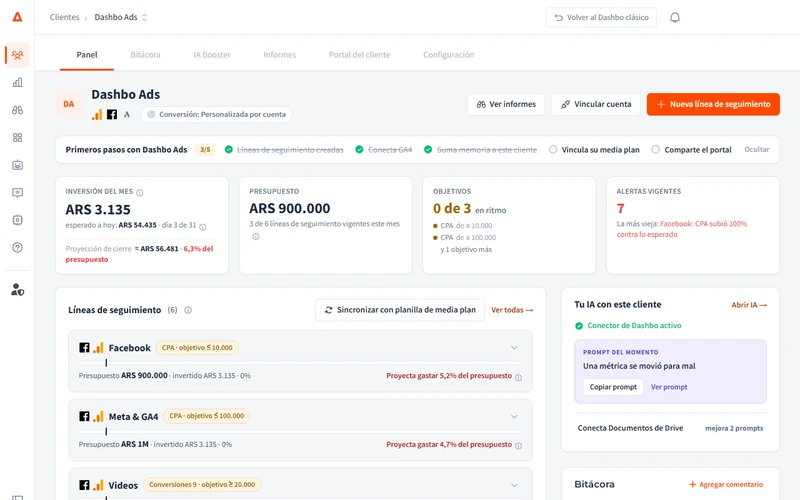Toggle the Vincula su media plan step
Viewport: 800px width, 500px height.
point(594,149)
